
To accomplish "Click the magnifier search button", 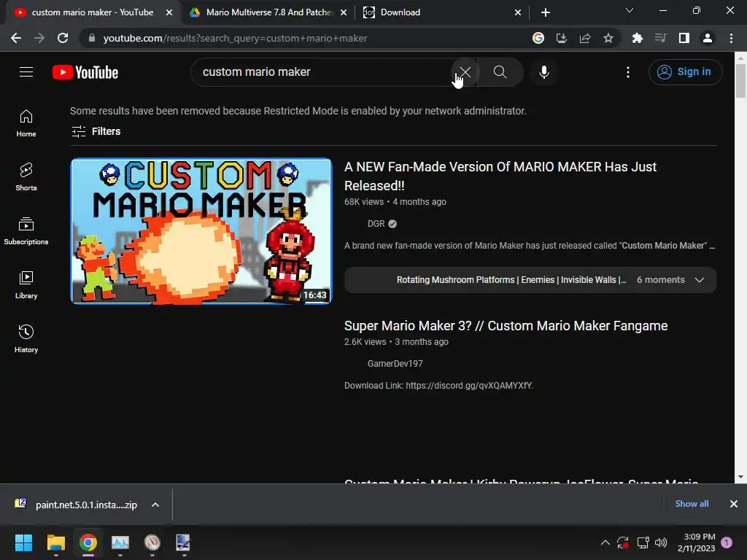I will click(x=500, y=72).
